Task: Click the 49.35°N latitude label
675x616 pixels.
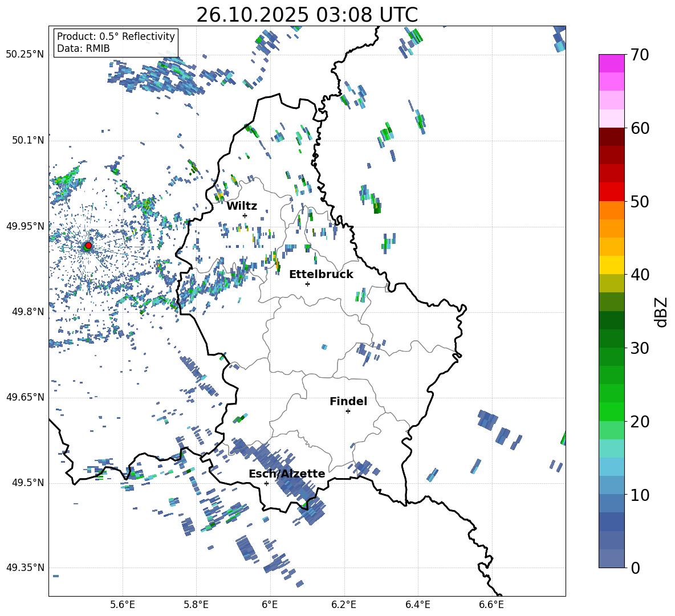Action: click(x=25, y=568)
